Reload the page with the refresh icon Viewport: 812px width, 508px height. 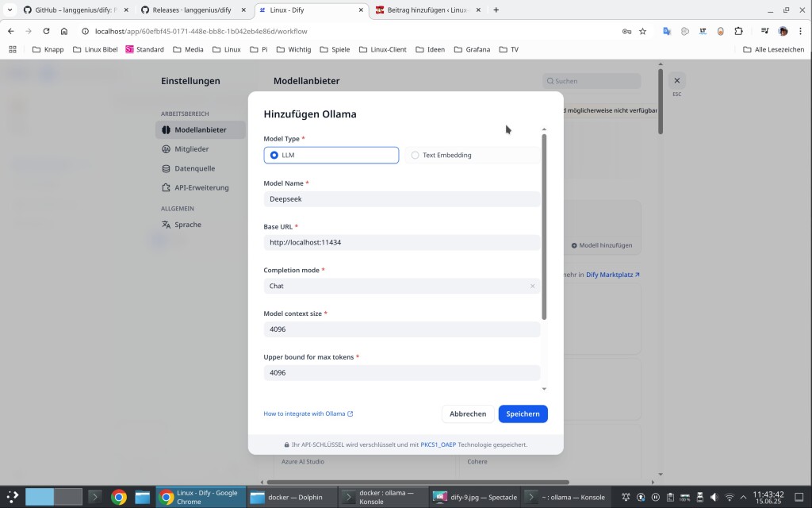tap(46, 31)
